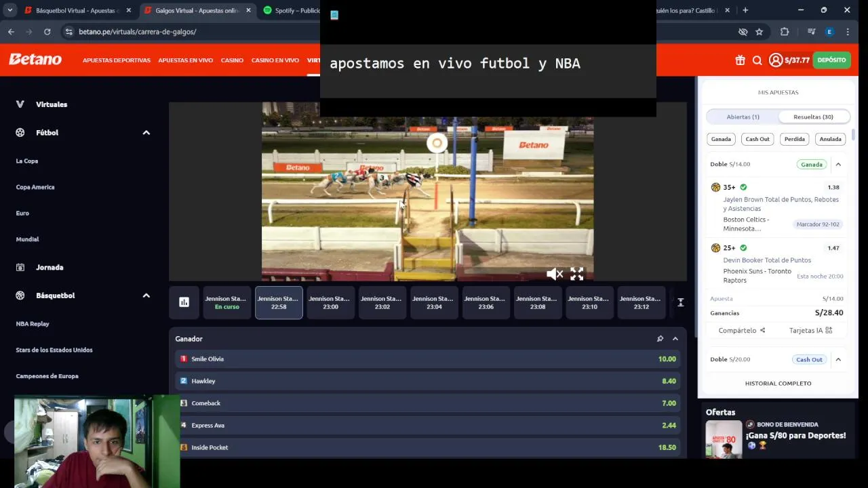
Task: Open a new browser tab
Action: [745, 10]
